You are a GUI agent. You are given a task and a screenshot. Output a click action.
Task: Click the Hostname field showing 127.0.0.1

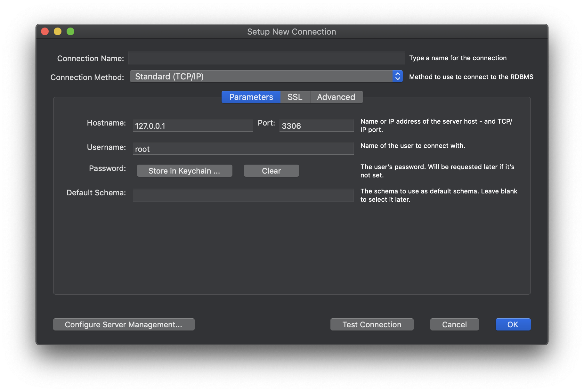coord(193,126)
